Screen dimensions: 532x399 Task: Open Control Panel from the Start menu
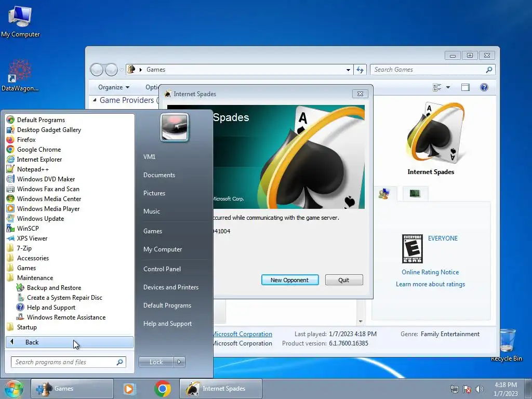pyautogui.click(x=162, y=269)
